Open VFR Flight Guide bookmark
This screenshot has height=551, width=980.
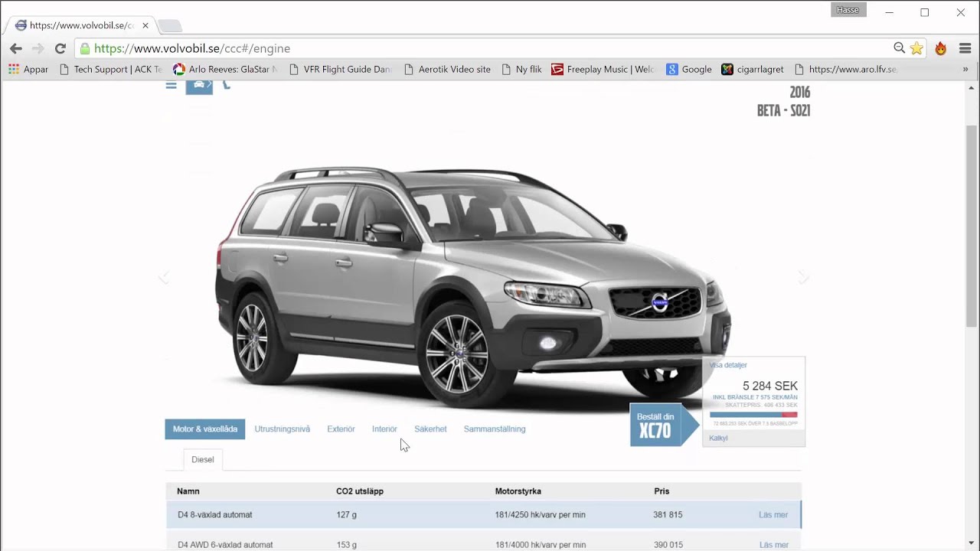point(341,69)
